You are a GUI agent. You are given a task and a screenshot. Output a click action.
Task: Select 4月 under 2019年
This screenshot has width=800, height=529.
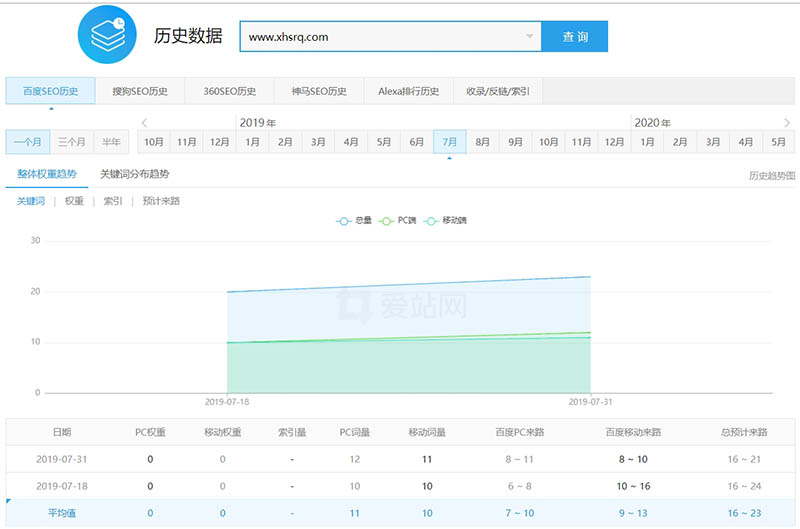[351, 142]
